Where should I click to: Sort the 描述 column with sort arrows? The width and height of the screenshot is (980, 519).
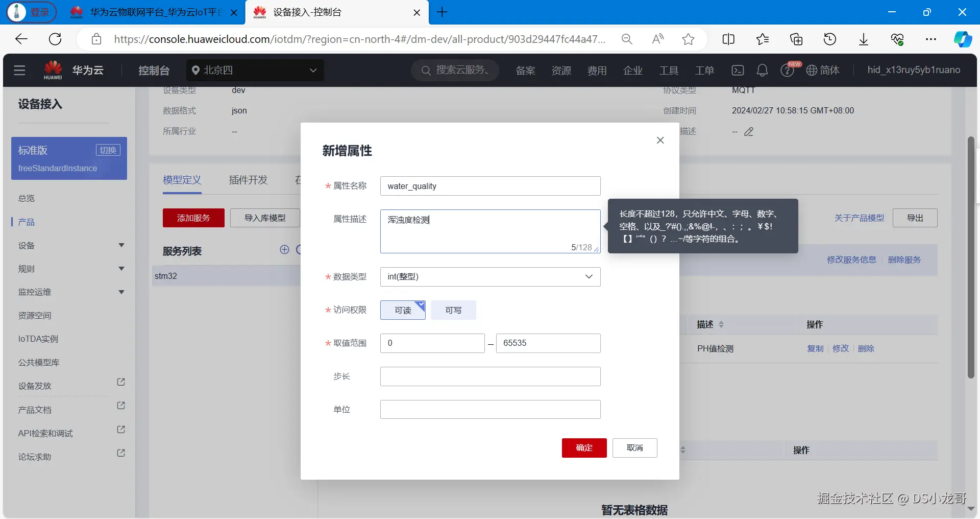(x=721, y=324)
